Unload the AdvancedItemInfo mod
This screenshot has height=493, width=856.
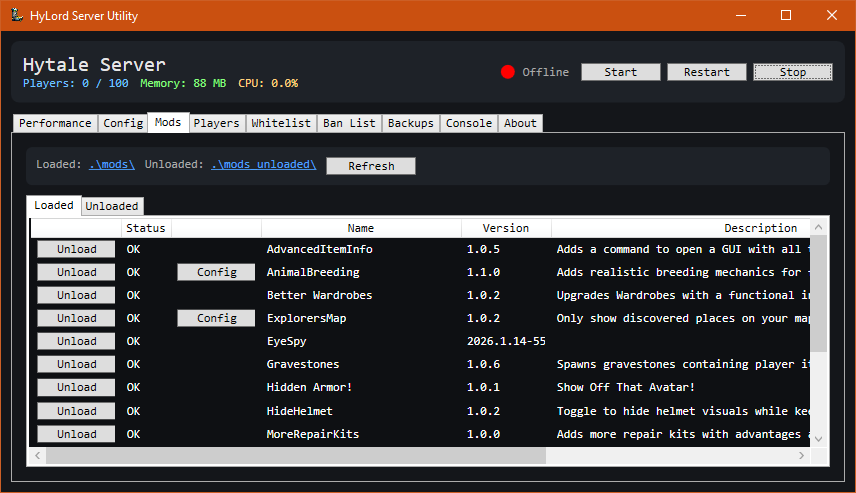coord(76,249)
